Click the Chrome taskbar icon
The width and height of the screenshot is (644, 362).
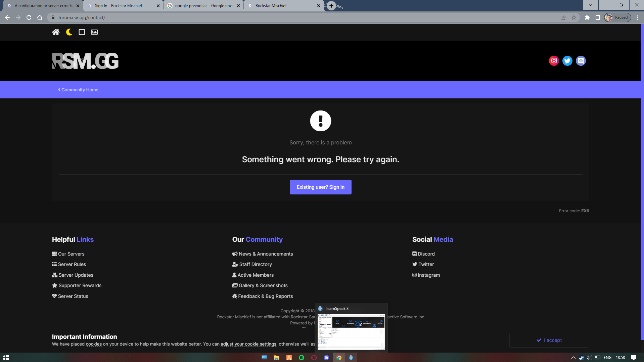click(x=339, y=358)
